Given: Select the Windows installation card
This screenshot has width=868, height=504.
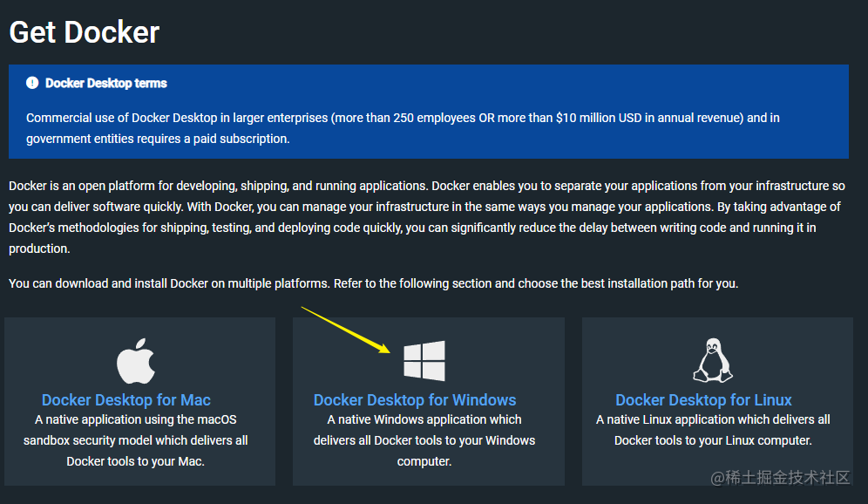Looking at the screenshot, I should pos(428,401).
